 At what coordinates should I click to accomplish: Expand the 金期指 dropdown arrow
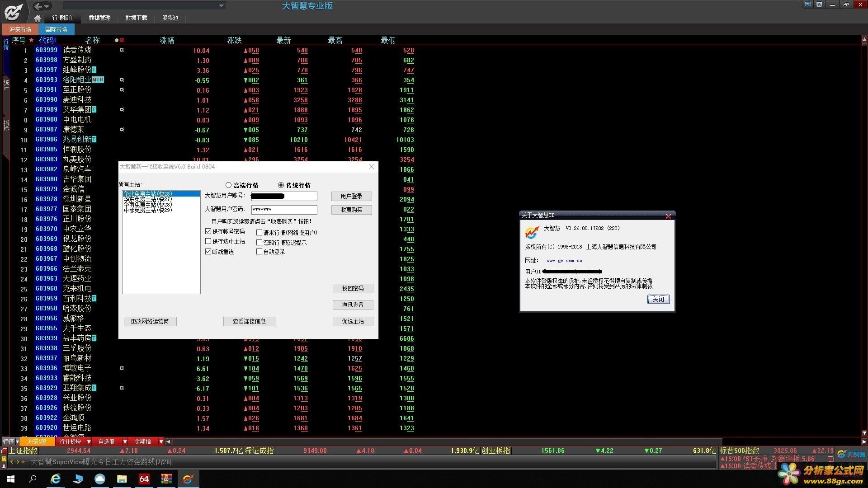point(161,441)
